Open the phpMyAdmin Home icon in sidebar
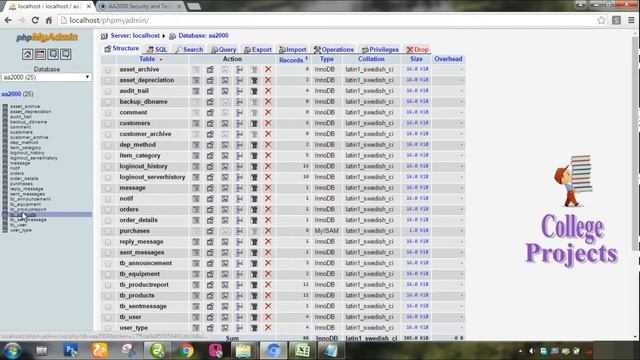 click(x=27, y=54)
